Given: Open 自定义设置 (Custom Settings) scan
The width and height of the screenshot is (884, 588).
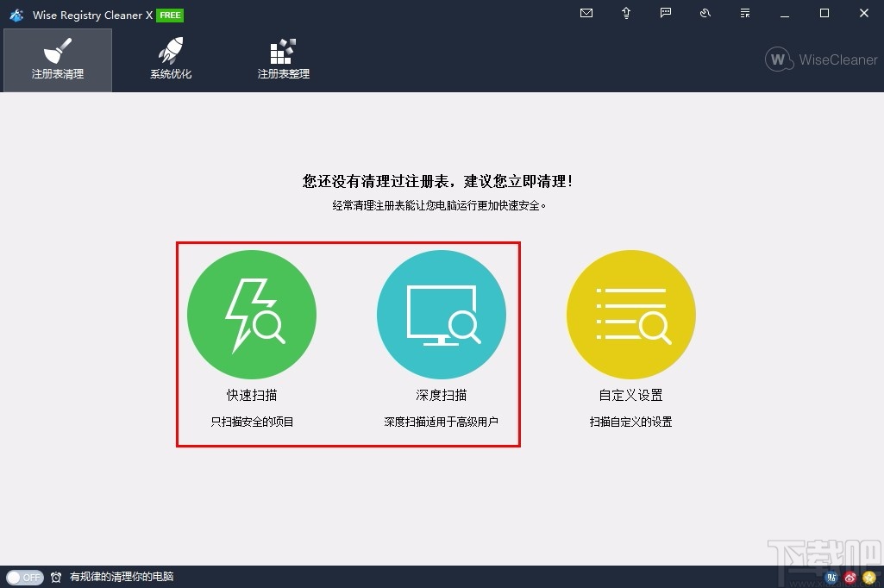Looking at the screenshot, I should pos(630,314).
